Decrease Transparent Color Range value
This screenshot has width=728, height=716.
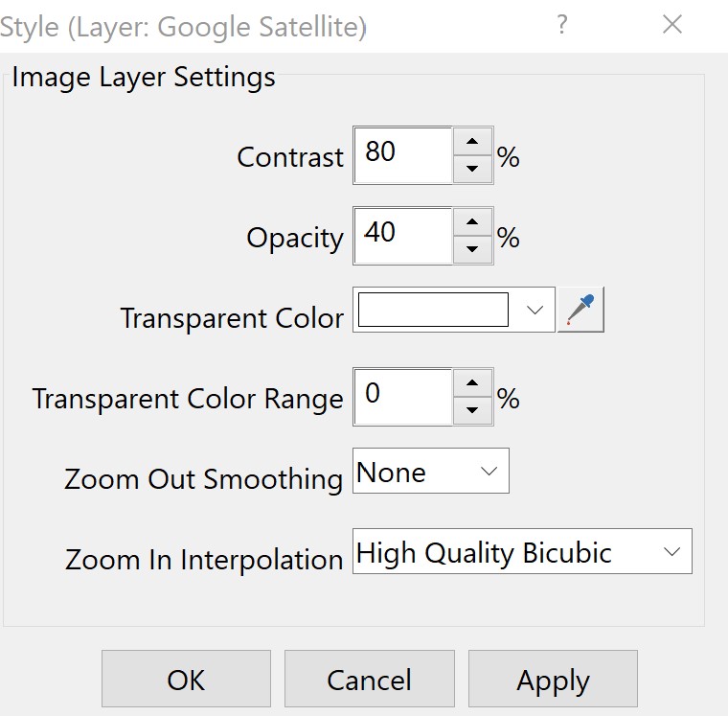tap(471, 410)
